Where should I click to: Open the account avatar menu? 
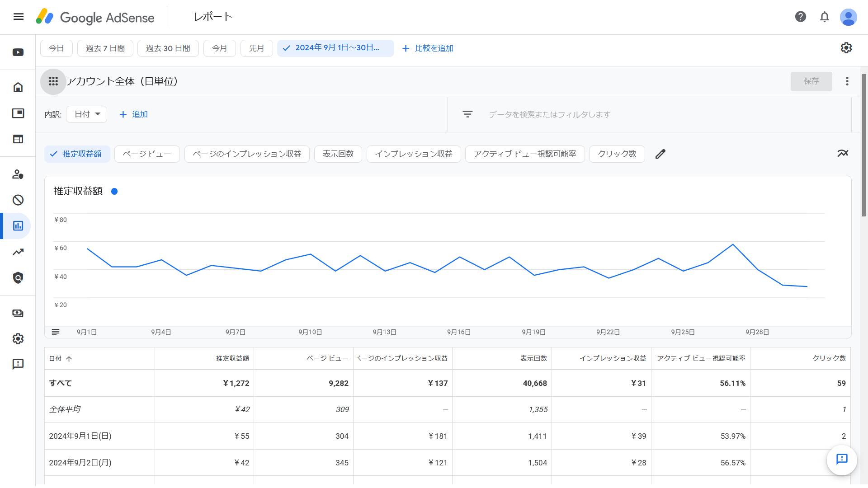pyautogui.click(x=849, y=17)
